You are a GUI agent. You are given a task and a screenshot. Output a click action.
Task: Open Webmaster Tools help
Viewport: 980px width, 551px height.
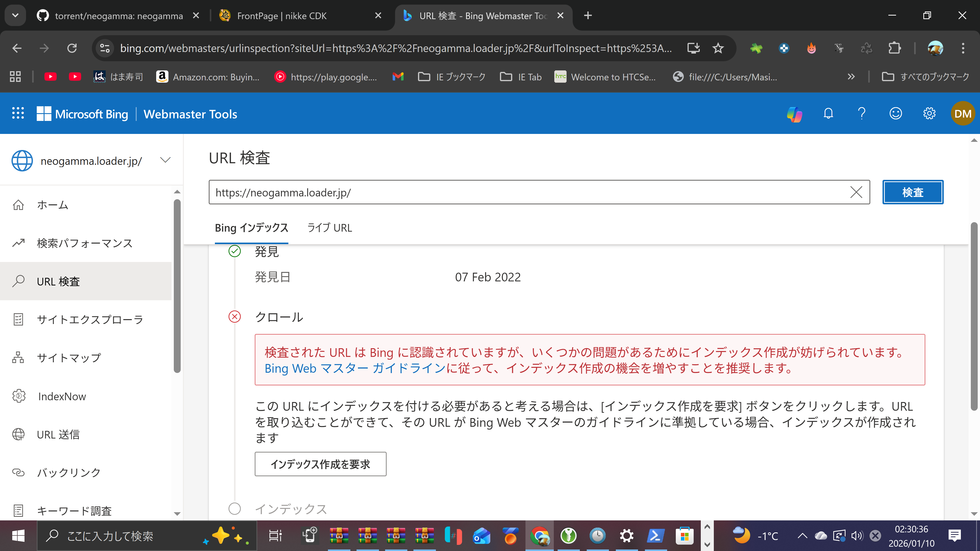click(861, 113)
